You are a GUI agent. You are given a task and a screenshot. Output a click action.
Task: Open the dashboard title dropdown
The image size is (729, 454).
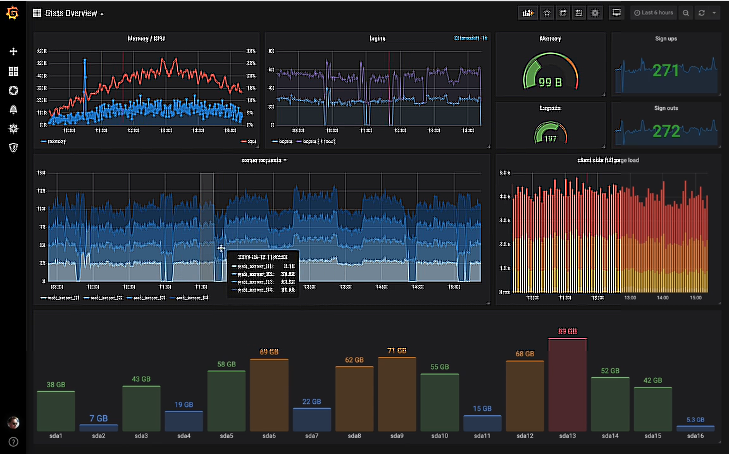(71, 13)
